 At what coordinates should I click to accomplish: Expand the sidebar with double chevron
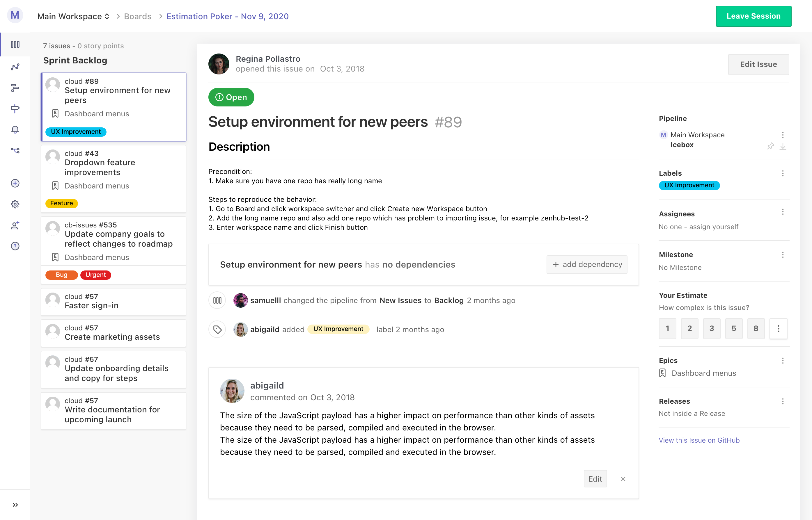click(x=15, y=505)
